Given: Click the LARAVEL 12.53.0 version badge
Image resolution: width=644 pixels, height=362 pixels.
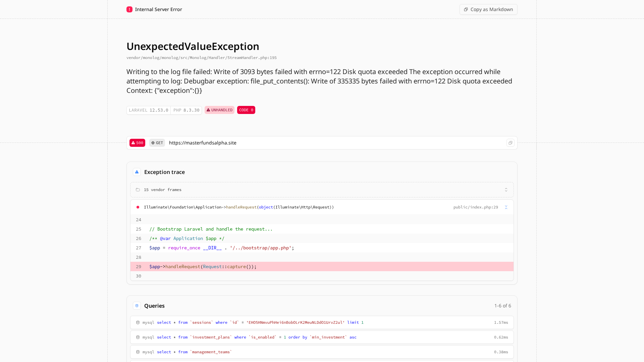Looking at the screenshot, I should pos(149,110).
